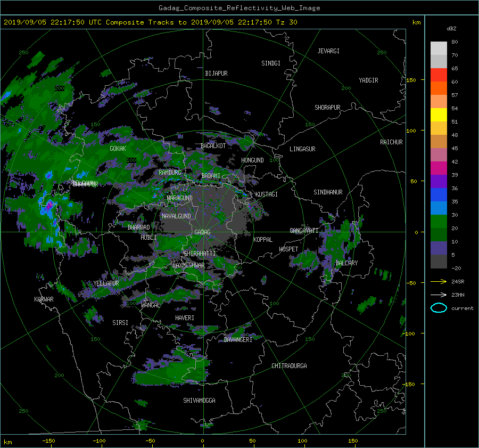This screenshot has width=479, height=448.
Task: Click the SINDGI city label
Action: click(x=271, y=63)
